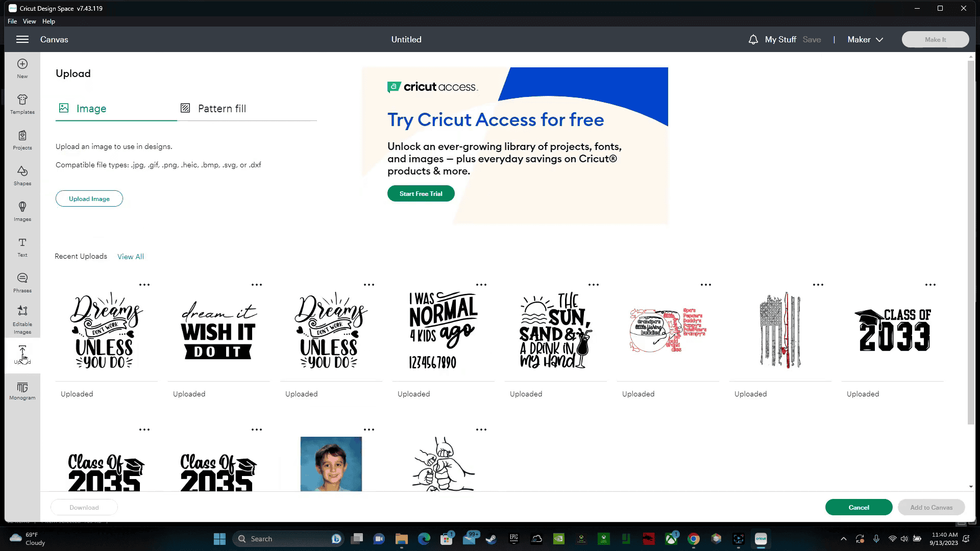The height and width of the screenshot is (551, 980).
Task: Open the Phrases panel
Action: pyautogui.click(x=22, y=283)
